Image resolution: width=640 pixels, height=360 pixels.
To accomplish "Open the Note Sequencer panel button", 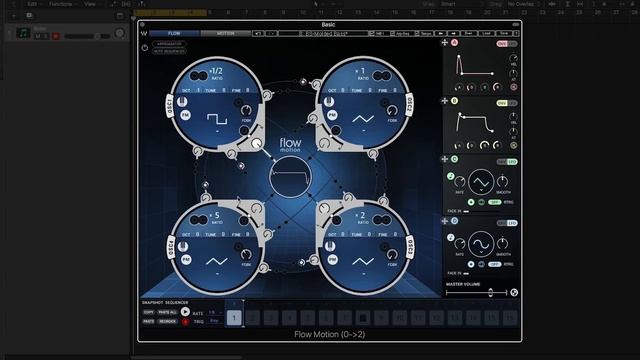I will (169, 51).
